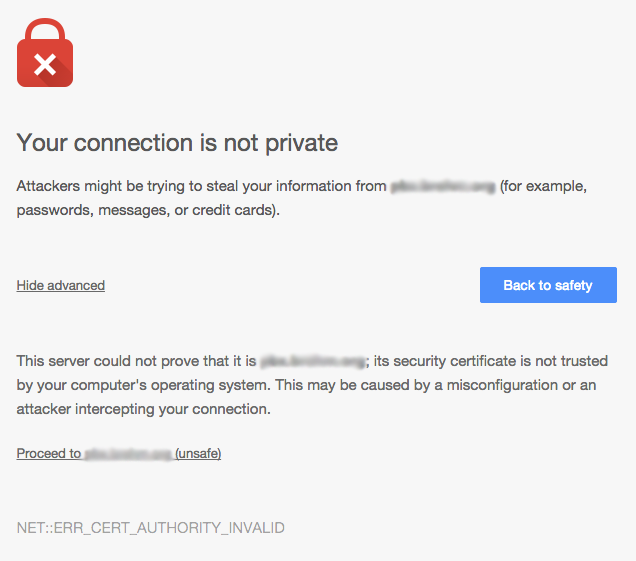Click the white X on the padlock
Screen dimensions: 636x561
tap(45, 66)
